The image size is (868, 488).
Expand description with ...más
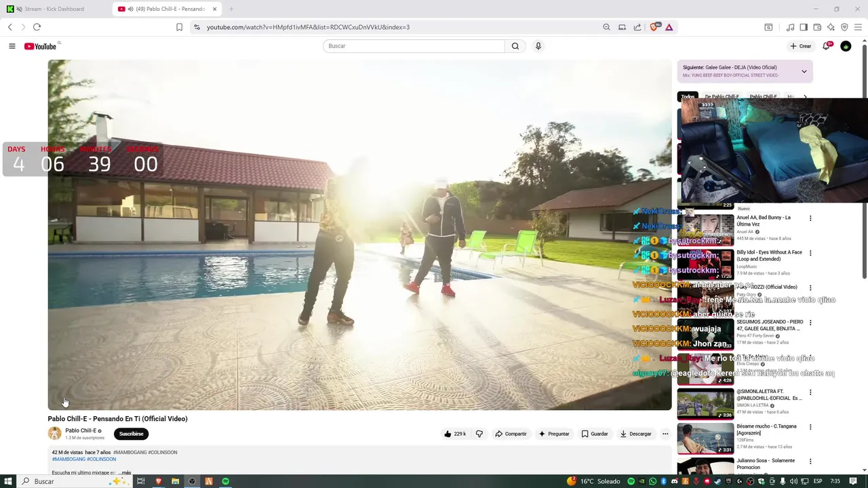(124, 472)
